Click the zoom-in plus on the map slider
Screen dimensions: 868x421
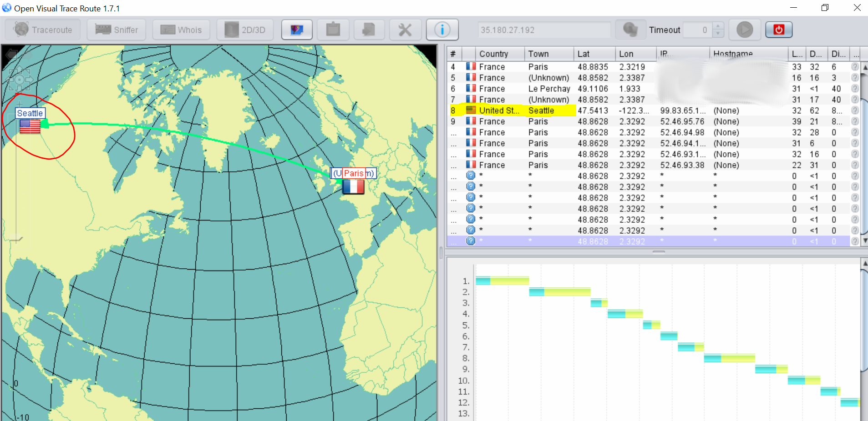[x=19, y=104]
